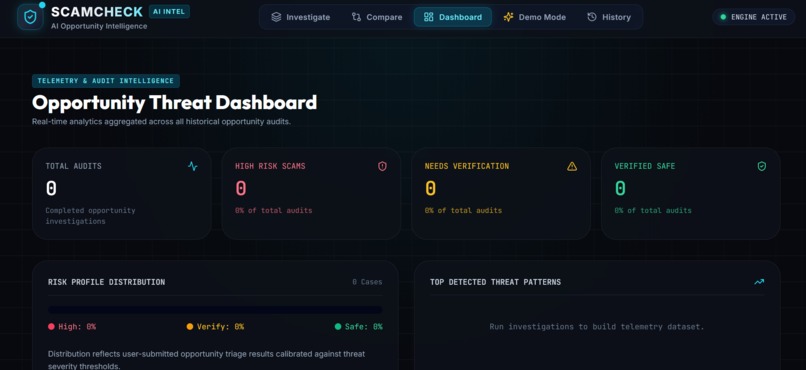Launch Demo Mode from navigation
Image resolution: width=806 pixels, height=370 pixels.
click(x=535, y=17)
